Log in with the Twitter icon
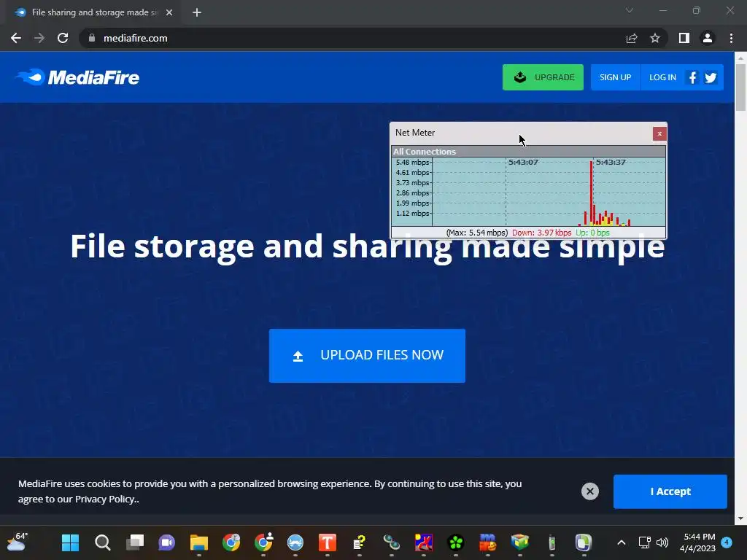 click(711, 77)
